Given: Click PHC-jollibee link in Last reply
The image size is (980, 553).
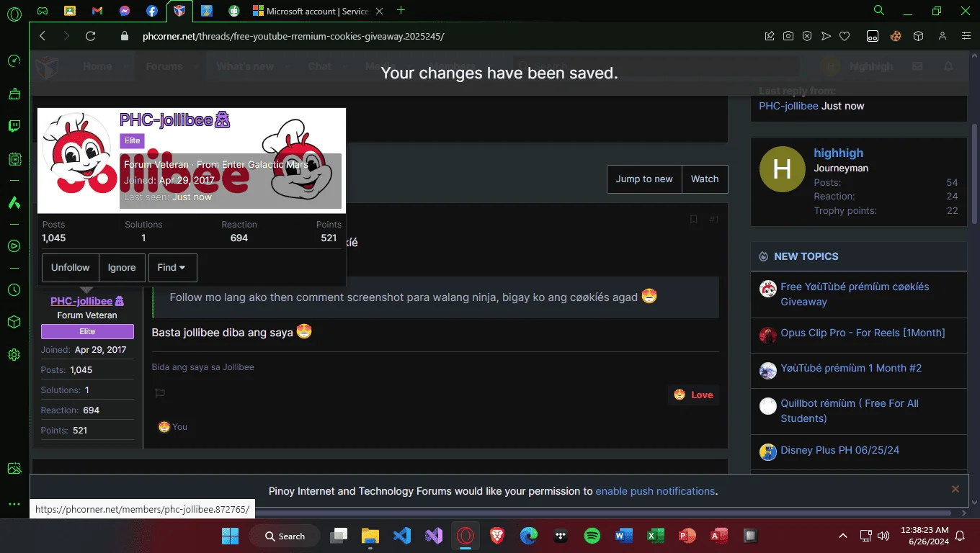Looking at the screenshot, I should coord(788,106).
